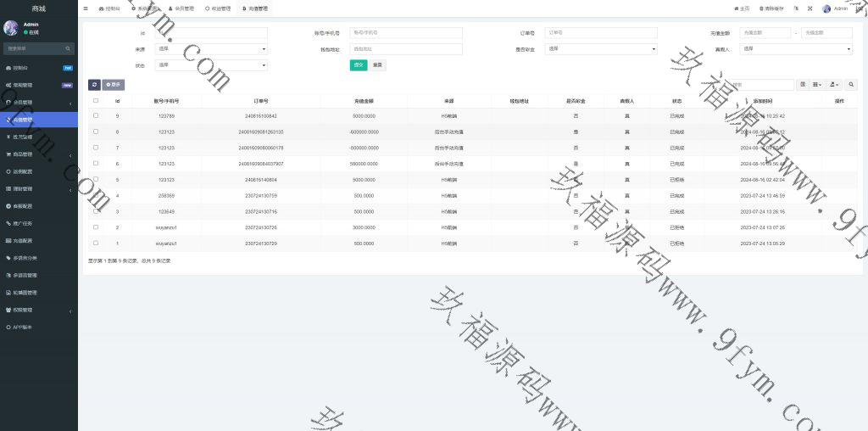The image size is (868, 431).
Task: Open the export data icon dropdown
Action: click(x=834, y=85)
